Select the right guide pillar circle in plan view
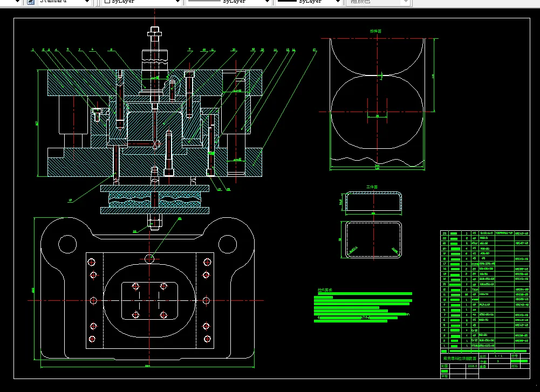The width and height of the screenshot is (540, 392). [228, 244]
